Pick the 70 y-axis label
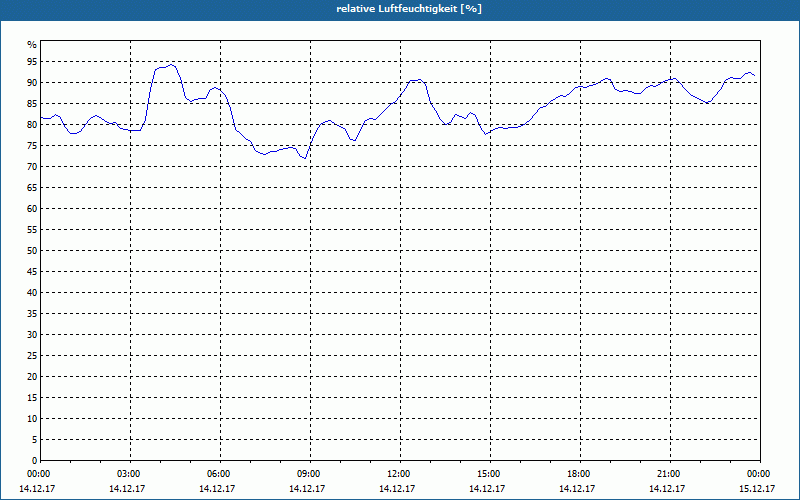This screenshot has width=800, height=500. click(32, 167)
